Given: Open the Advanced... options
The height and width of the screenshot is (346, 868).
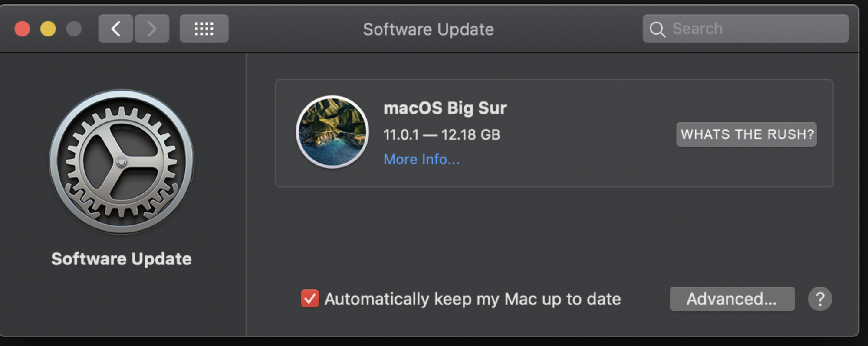Looking at the screenshot, I should (x=732, y=299).
